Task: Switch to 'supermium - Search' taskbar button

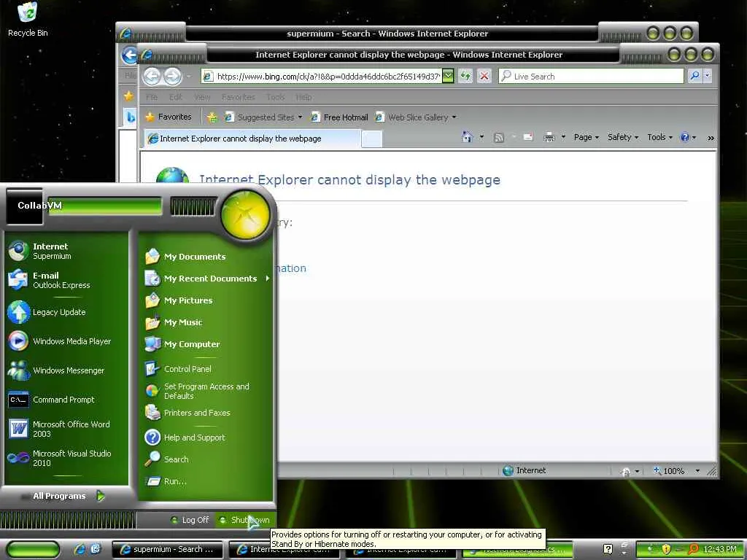Action: [167, 550]
